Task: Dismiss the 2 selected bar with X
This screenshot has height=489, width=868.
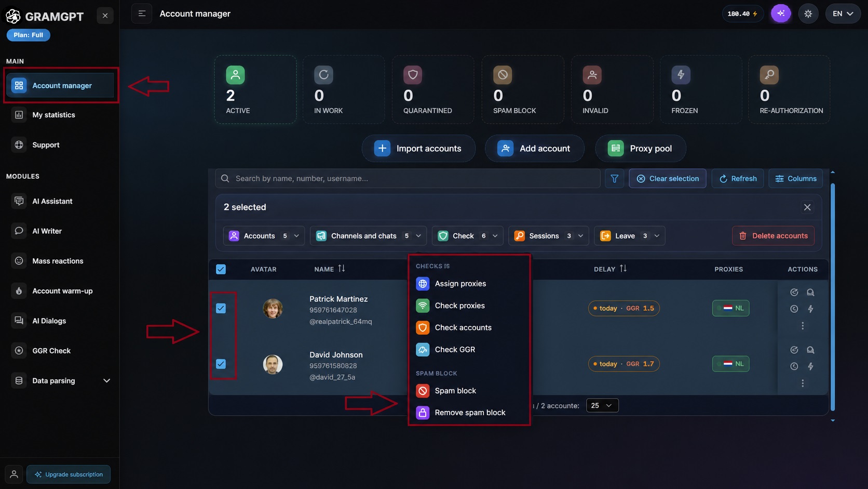Action: pyautogui.click(x=807, y=207)
